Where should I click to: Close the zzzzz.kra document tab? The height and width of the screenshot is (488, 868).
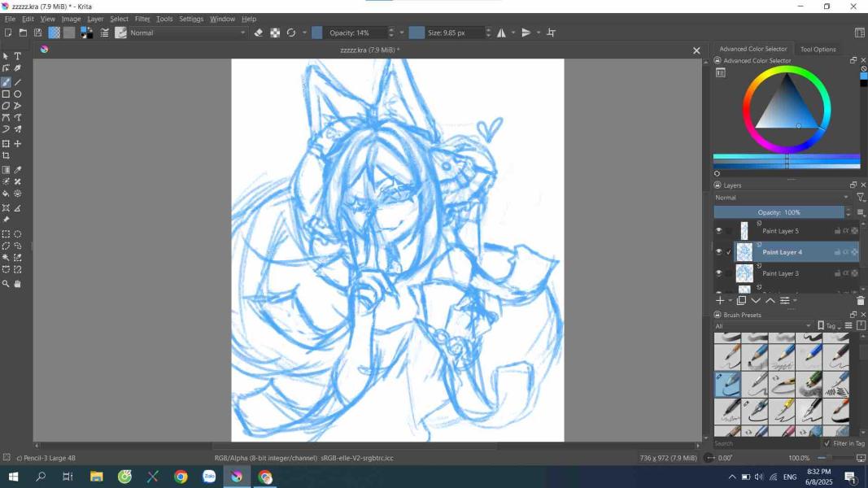tap(696, 50)
